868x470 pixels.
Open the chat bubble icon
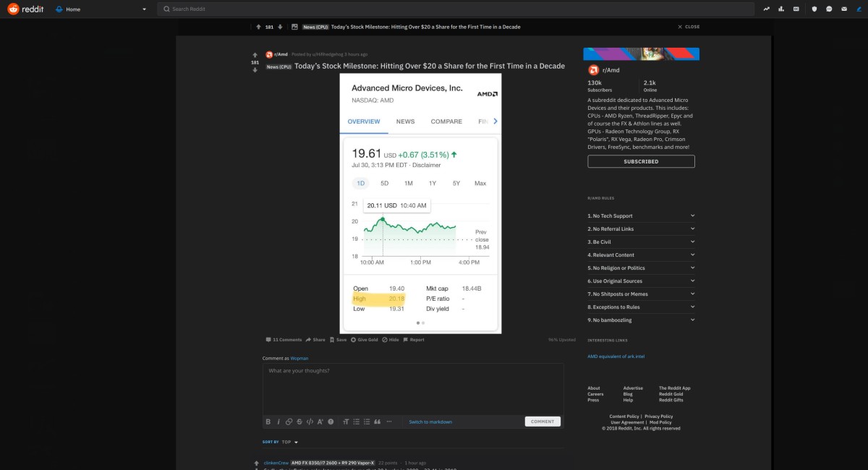pyautogui.click(x=829, y=9)
